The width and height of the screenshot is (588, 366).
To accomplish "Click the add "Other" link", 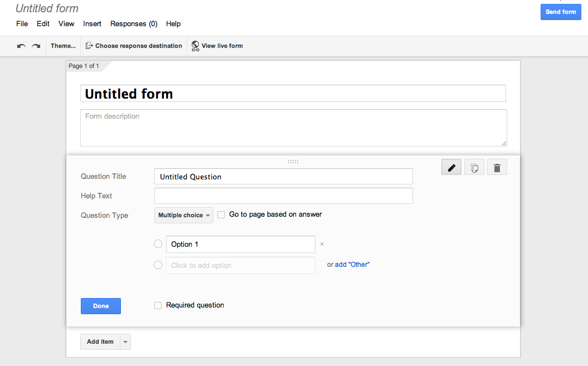I will (352, 264).
